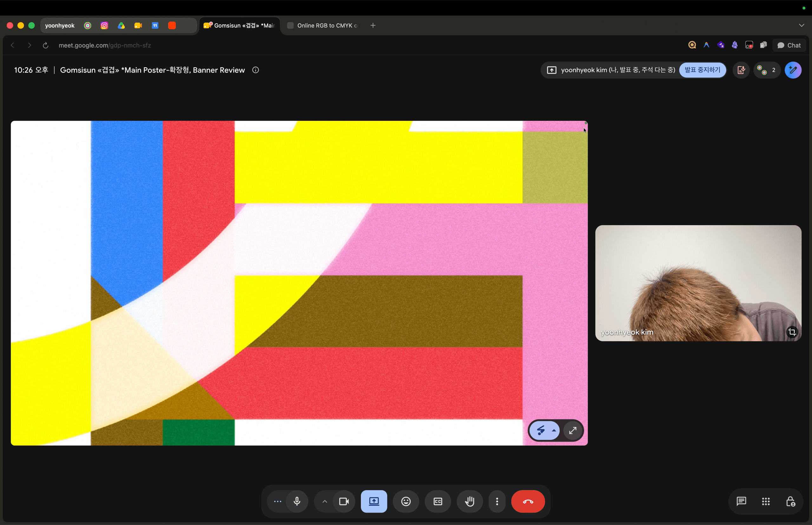Open the browser Chat sidebar button
812x525 pixels.
[x=789, y=45]
